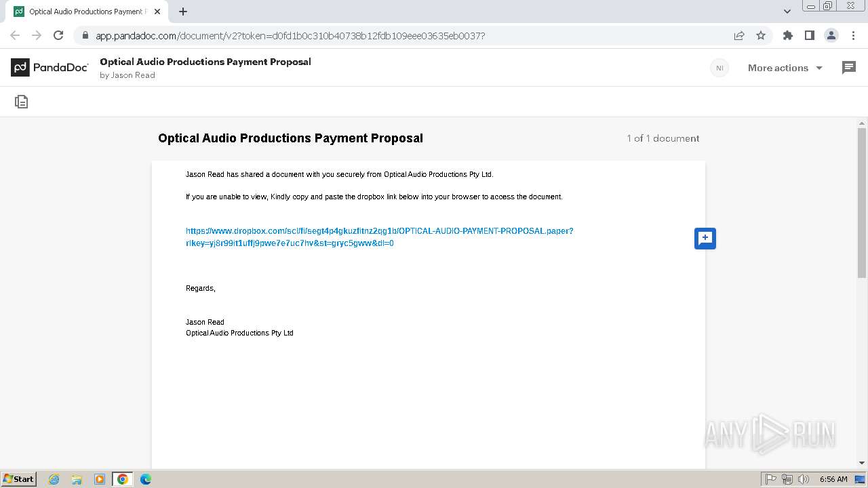Open the Chrome three-dot menu
The height and width of the screenshot is (488, 868).
pos(853,35)
